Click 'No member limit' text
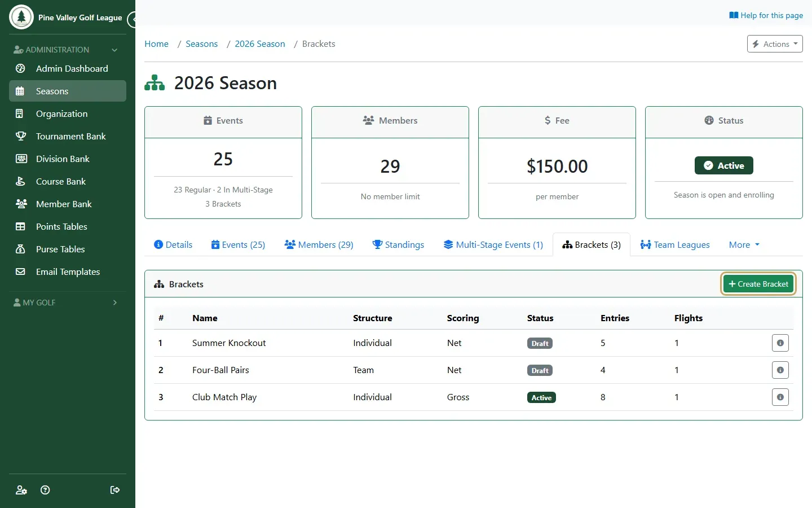The image size is (812, 508). [x=390, y=196]
